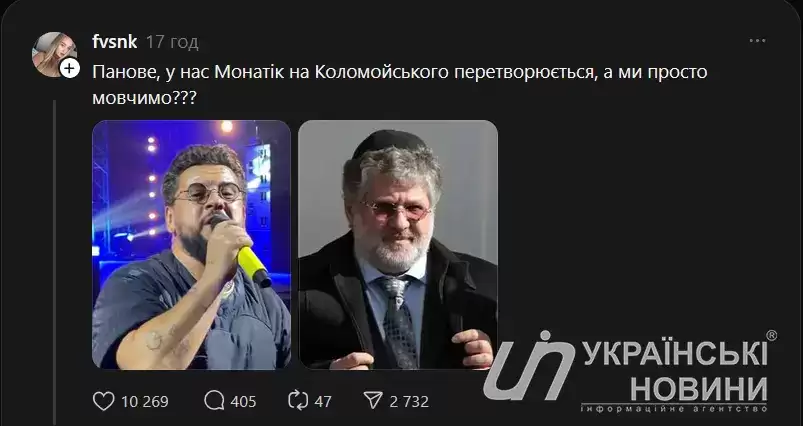Repost using the circular arrows icon
Viewport: 803px width, 426px height.
[298, 401]
